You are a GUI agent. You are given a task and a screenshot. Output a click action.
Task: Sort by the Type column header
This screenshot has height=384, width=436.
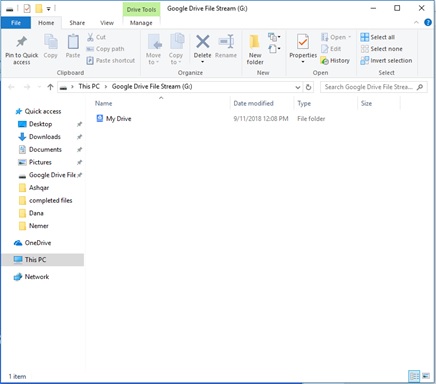[x=304, y=103]
